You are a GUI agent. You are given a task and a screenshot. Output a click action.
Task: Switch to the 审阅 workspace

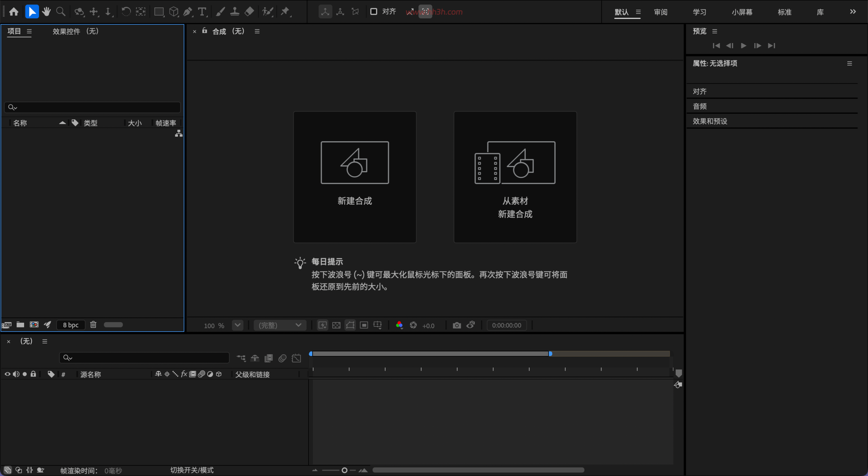click(x=660, y=12)
